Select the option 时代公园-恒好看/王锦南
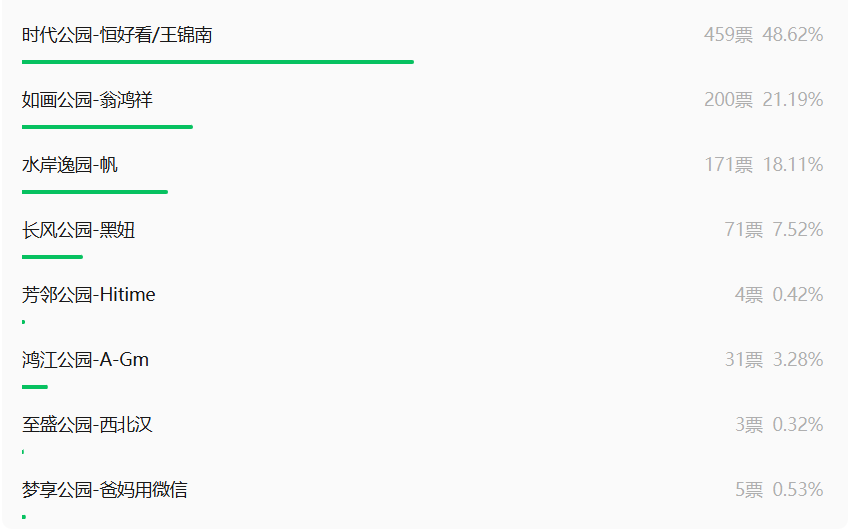 117,35
